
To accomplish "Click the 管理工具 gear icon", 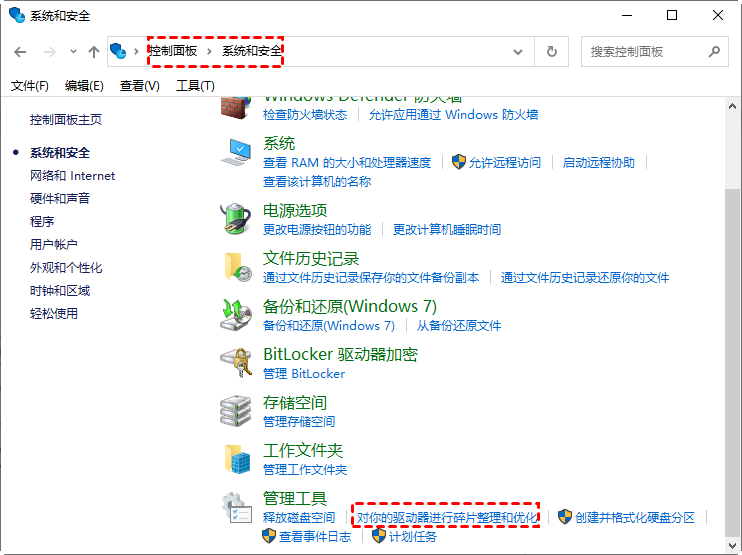I will tap(237, 507).
